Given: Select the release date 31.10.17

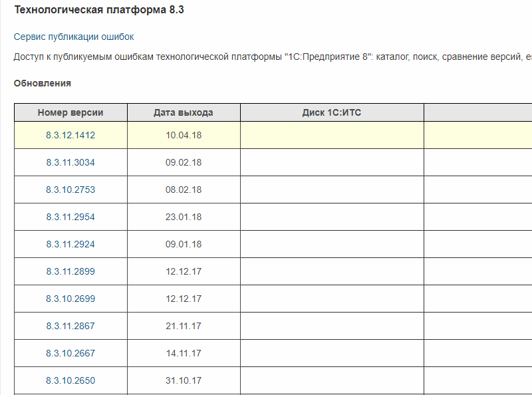Looking at the screenshot, I should [184, 380].
